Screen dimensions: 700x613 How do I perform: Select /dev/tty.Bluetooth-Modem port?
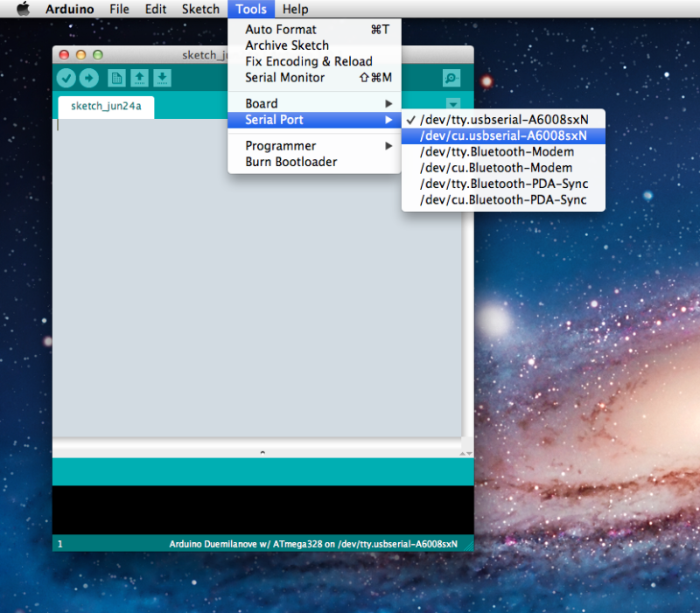pyautogui.click(x=503, y=151)
